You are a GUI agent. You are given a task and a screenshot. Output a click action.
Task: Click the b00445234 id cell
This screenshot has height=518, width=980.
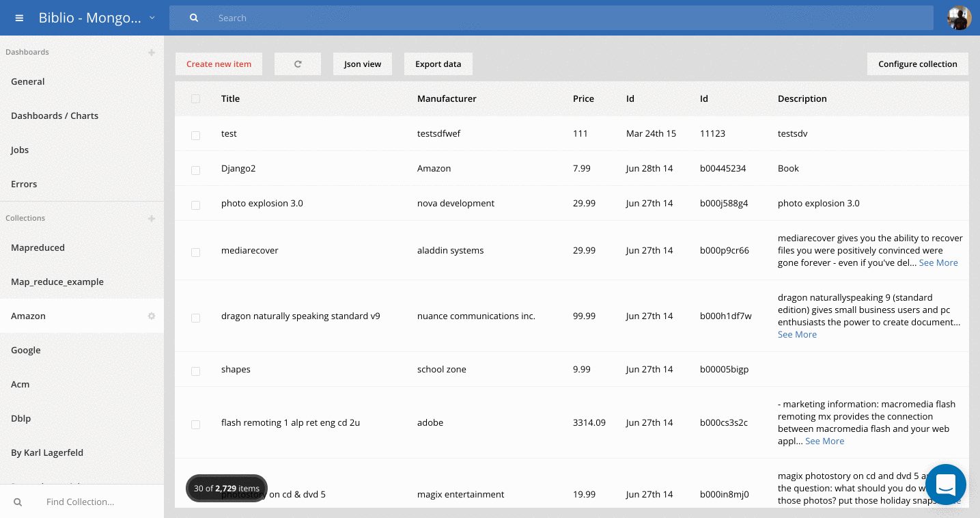click(723, 168)
